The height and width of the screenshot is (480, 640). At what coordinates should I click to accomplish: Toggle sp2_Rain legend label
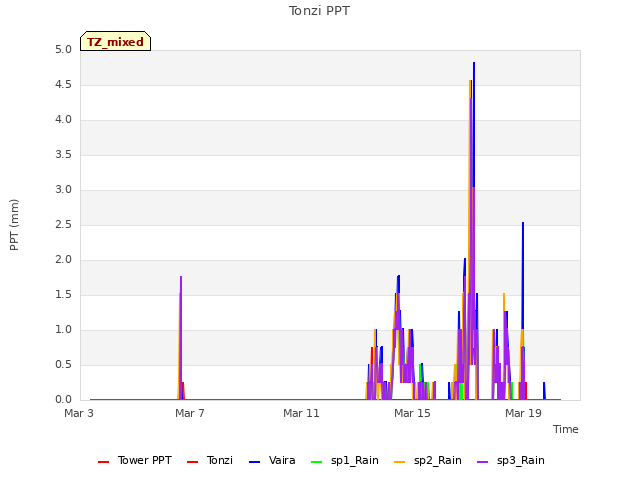[438, 460]
